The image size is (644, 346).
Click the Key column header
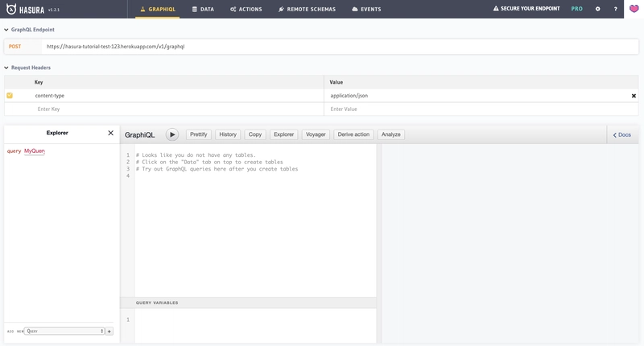click(x=39, y=82)
